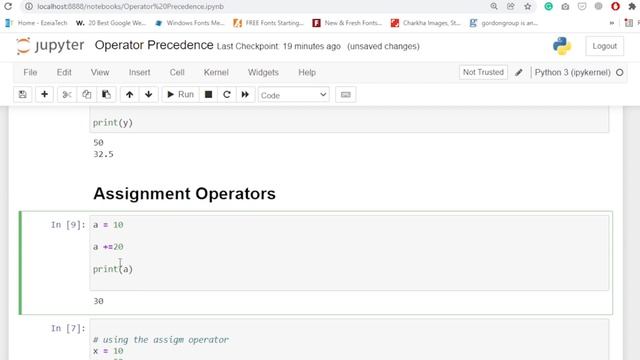Paste cells below icon
Image resolution: width=640 pixels, height=360 pixels.
107,95
